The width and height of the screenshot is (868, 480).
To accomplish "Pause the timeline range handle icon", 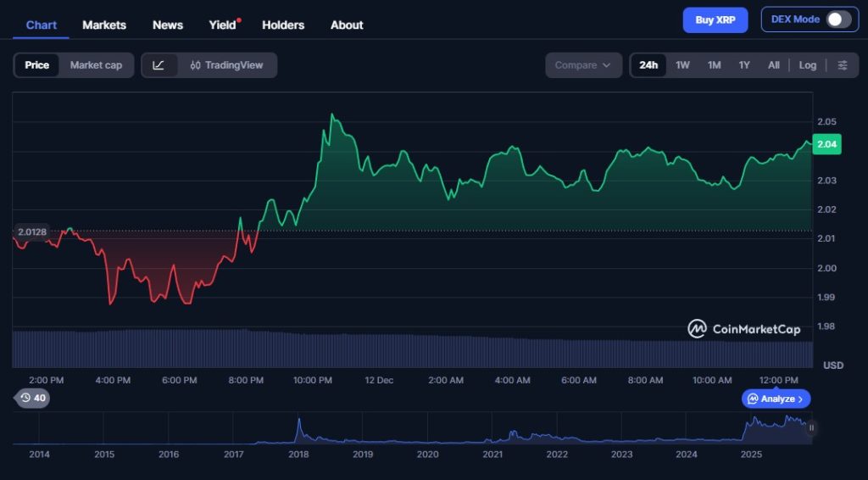I will 811,428.
